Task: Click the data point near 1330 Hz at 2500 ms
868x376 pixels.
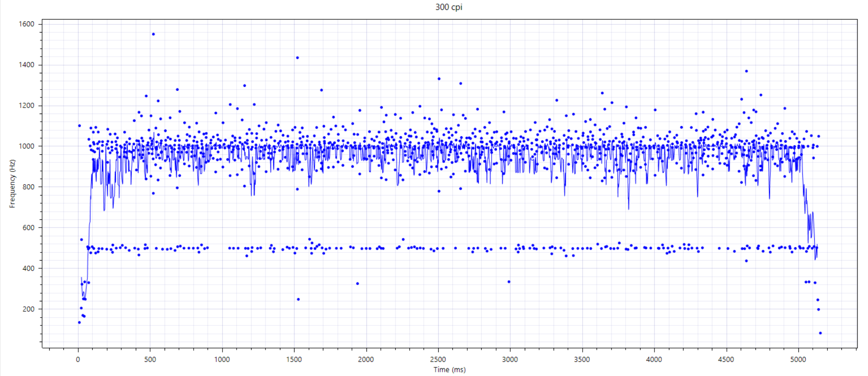Action: (x=439, y=79)
